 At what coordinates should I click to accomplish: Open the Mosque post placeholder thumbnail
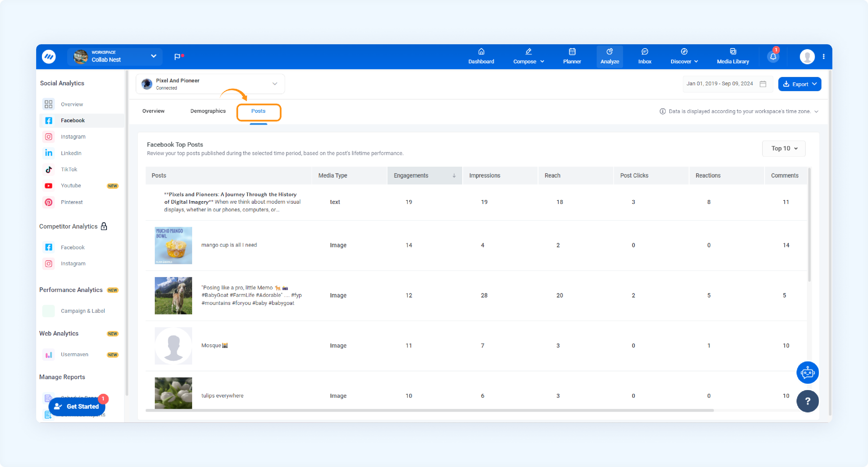(x=173, y=346)
